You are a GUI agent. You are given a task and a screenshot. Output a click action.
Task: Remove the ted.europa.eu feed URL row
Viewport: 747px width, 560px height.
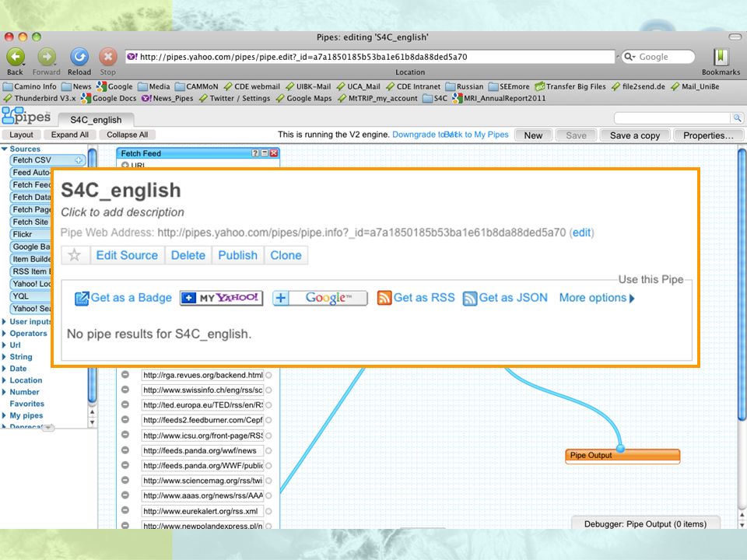(125, 404)
